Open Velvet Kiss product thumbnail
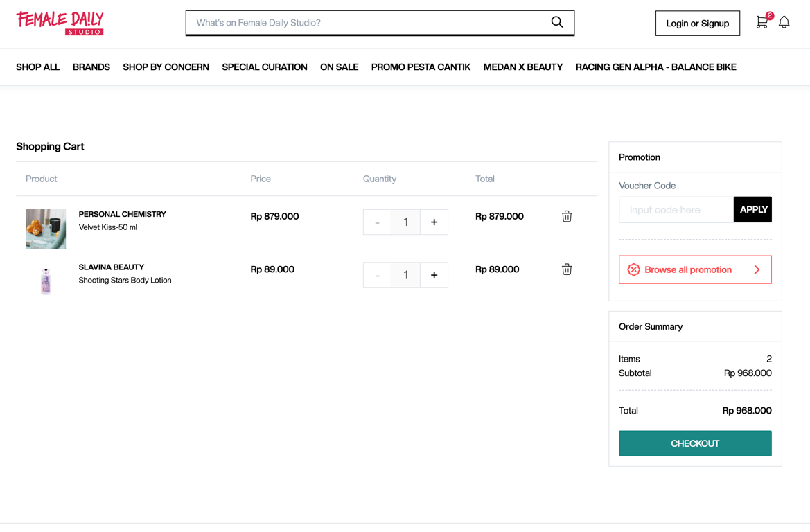The image size is (810, 532). pos(46,229)
